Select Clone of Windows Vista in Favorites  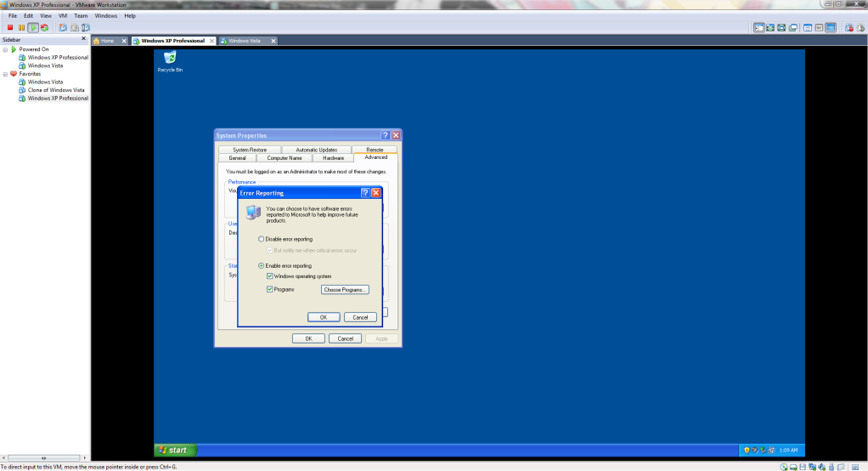[x=56, y=90]
